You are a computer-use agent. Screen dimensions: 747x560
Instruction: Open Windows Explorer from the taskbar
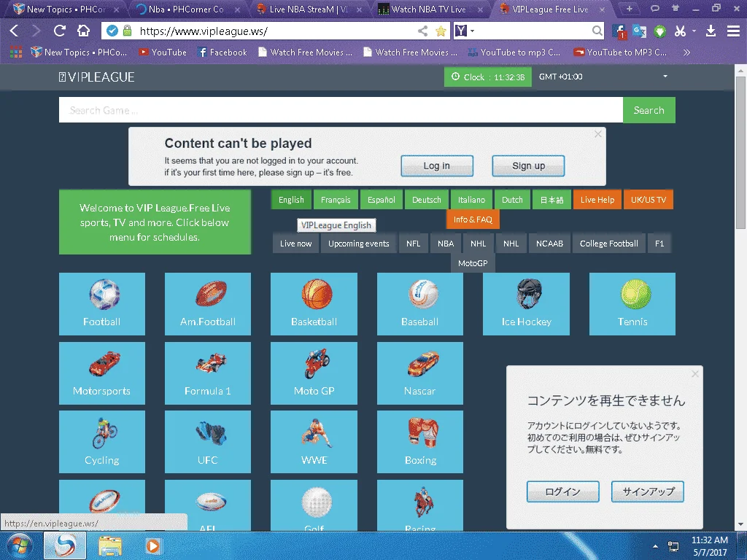pos(110,545)
